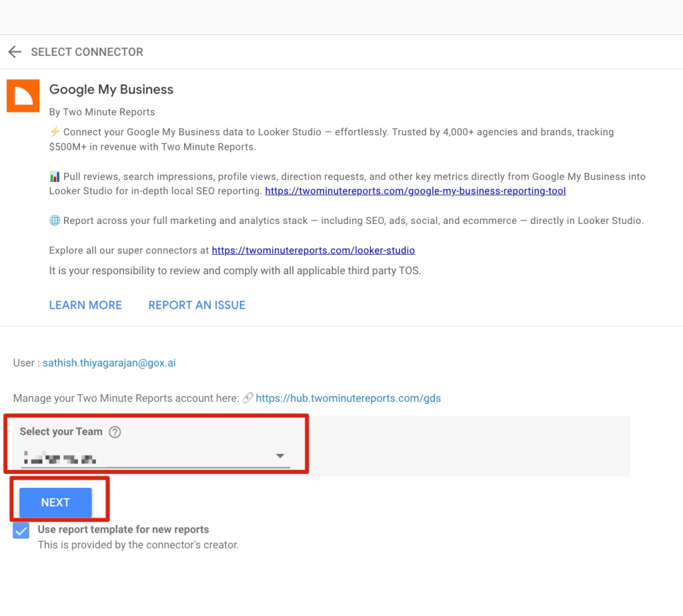Click the Google My Business title
This screenshot has width=683, height=616.
coord(111,89)
